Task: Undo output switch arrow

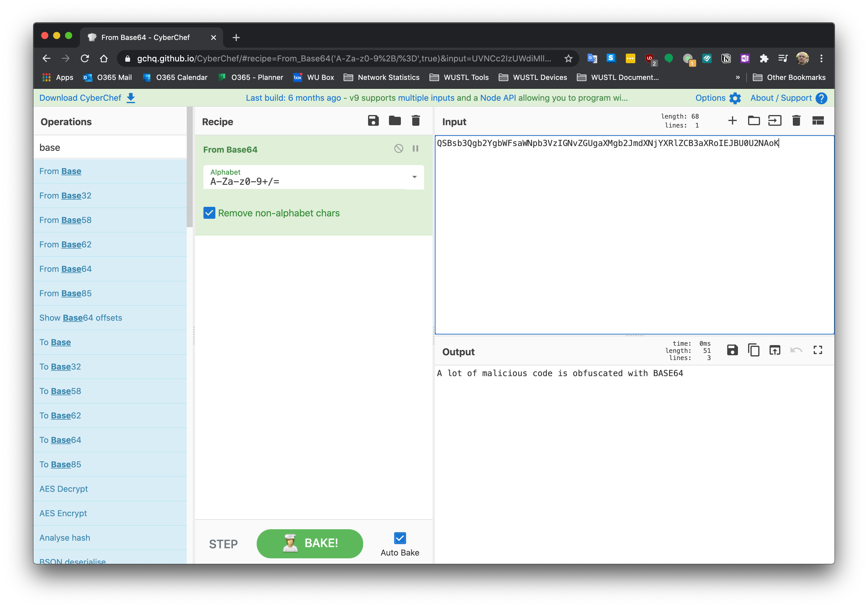Action: [x=796, y=350]
